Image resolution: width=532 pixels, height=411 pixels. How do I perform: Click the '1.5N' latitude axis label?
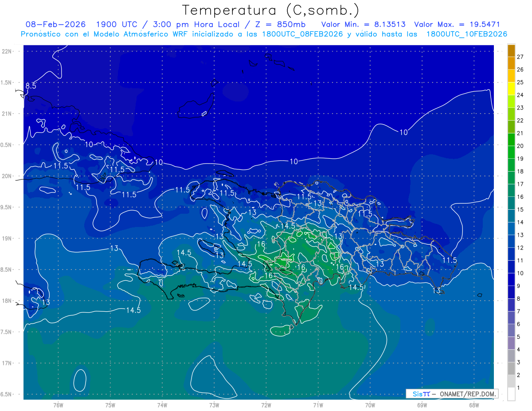click(x=7, y=82)
